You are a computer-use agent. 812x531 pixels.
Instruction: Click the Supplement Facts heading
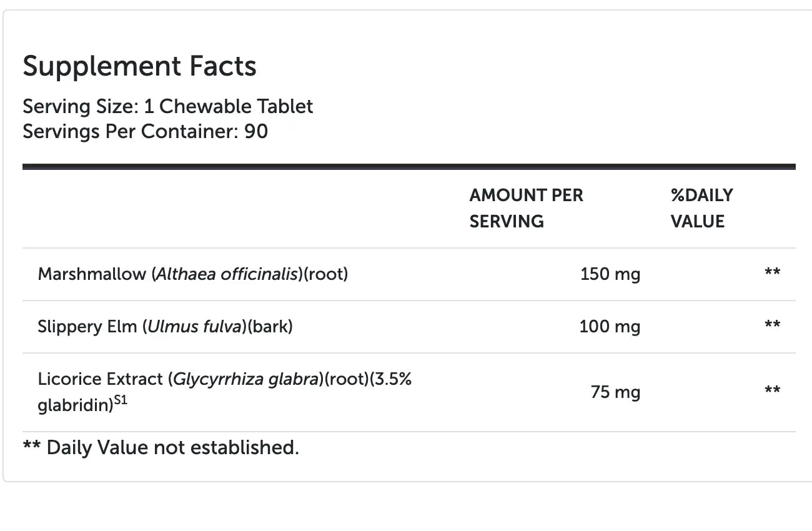click(x=139, y=66)
